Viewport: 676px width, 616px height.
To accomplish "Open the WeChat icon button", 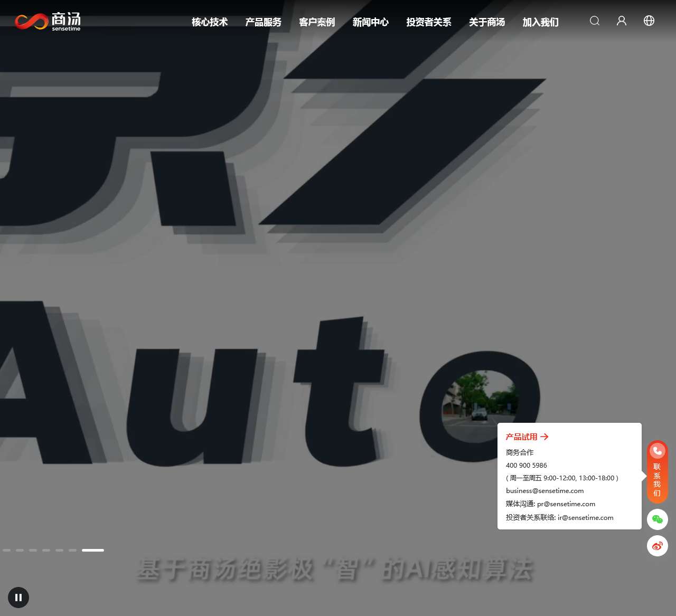I will click(x=658, y=519).
